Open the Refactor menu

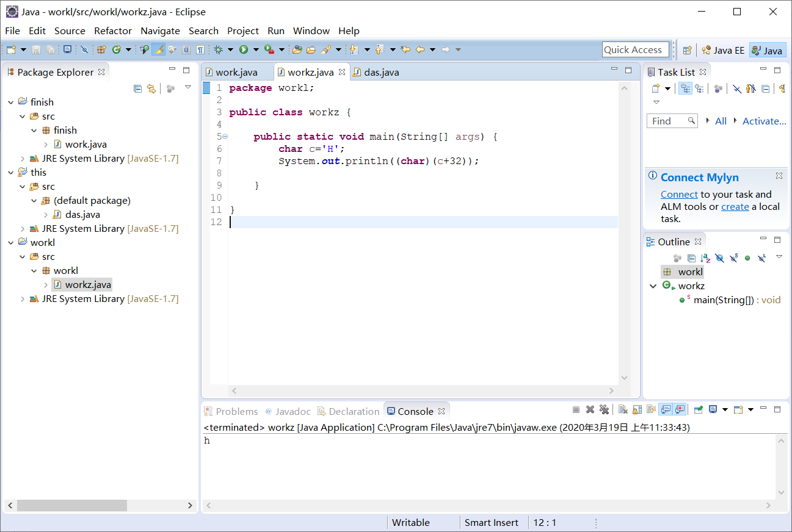click(112, 31)
